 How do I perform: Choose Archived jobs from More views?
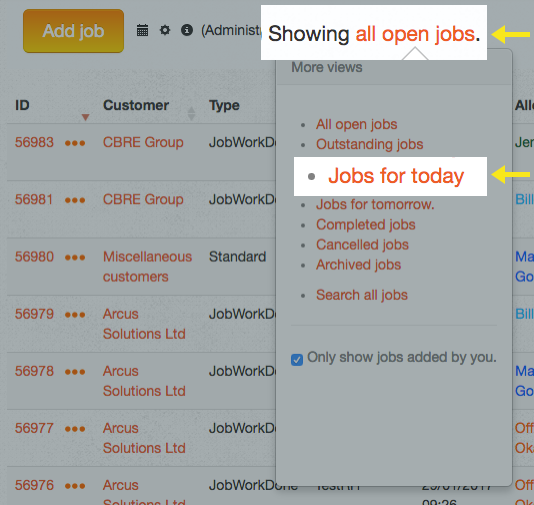(358, 265)
